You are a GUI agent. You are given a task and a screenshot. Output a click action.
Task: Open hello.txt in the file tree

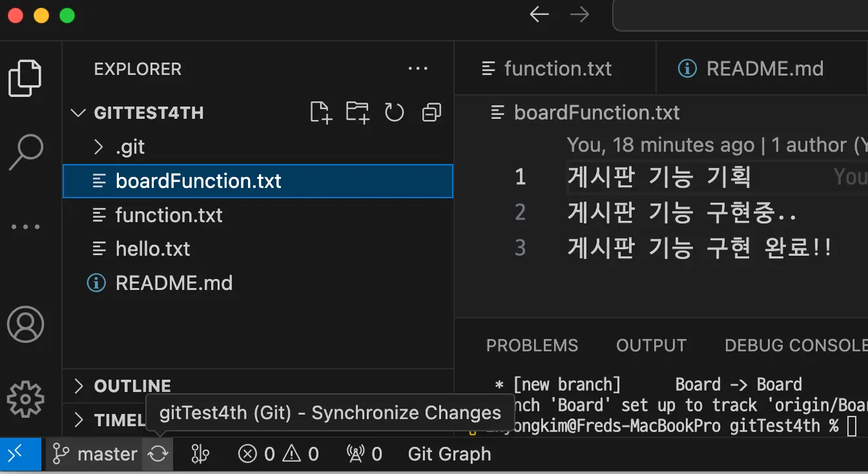[x=152, y=249]
